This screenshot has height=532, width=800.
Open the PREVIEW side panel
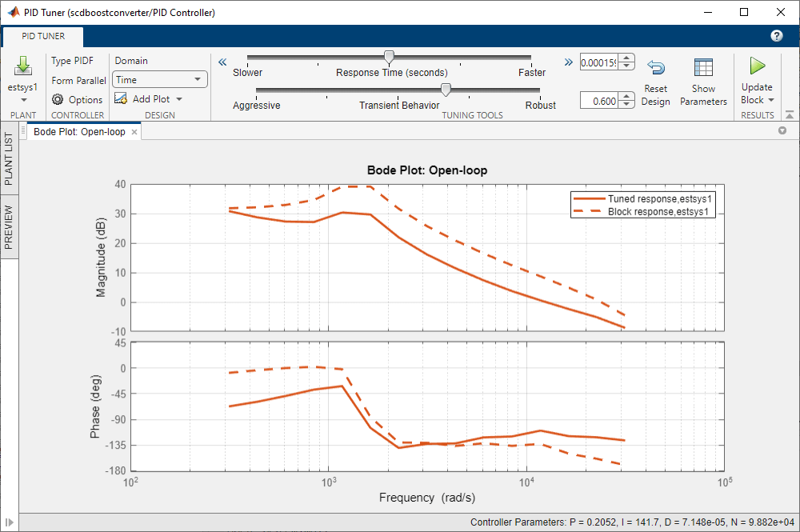tap(9, 227)
